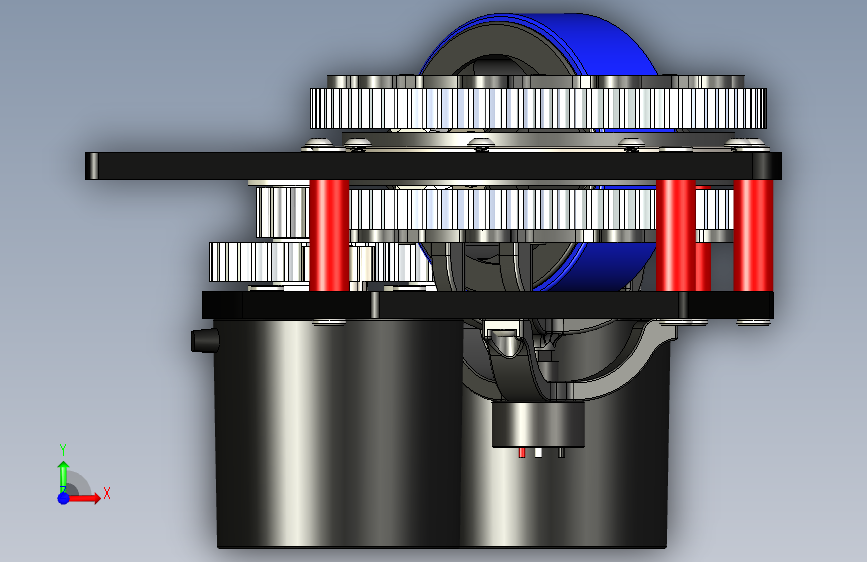Select the long upper black plate
This screenshot has height=562, width=867.
tap(433, 166)
